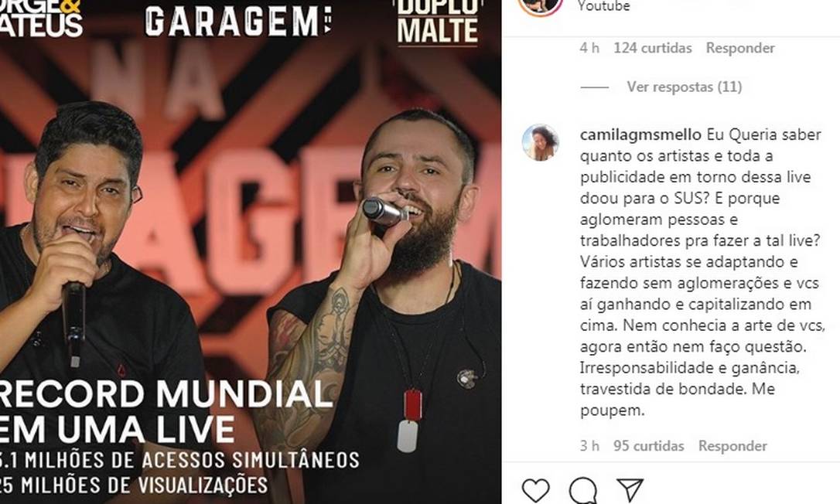Open camilagmsmello profile picture
Image resolution: width=840 pixels, height=504 pixels.
pos(540,142)
